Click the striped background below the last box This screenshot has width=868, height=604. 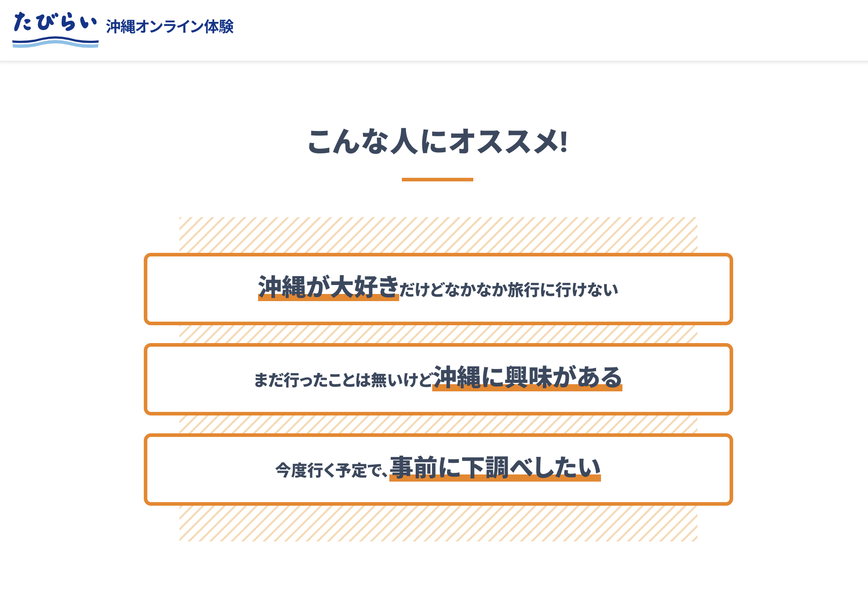coord(438,523)
